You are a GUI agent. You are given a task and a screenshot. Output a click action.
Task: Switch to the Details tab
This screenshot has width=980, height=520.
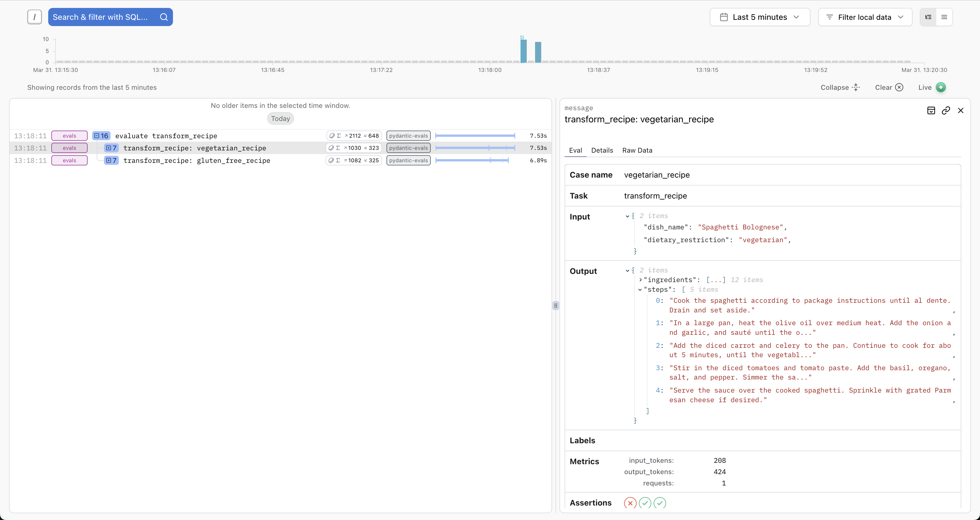(x=602, y=150)
